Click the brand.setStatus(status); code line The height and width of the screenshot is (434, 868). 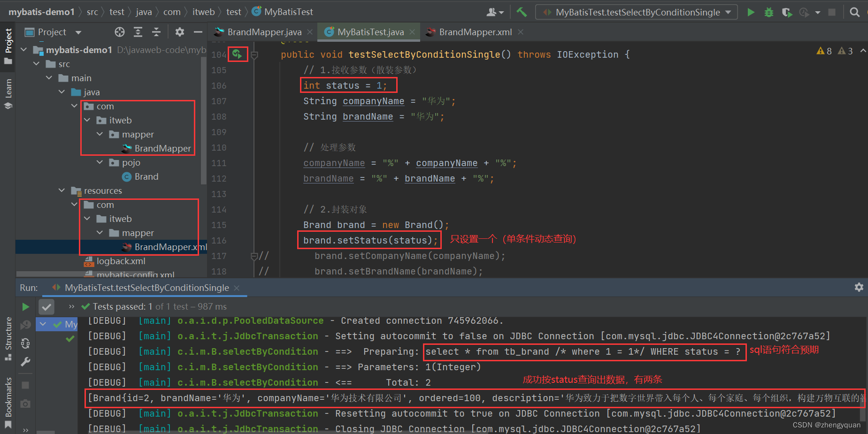point(370,240)
